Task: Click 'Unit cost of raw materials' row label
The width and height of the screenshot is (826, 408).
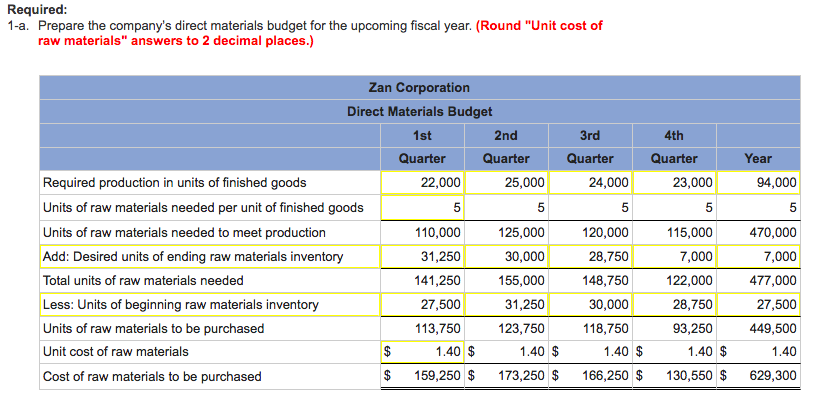Action: (x=115, y=352)
